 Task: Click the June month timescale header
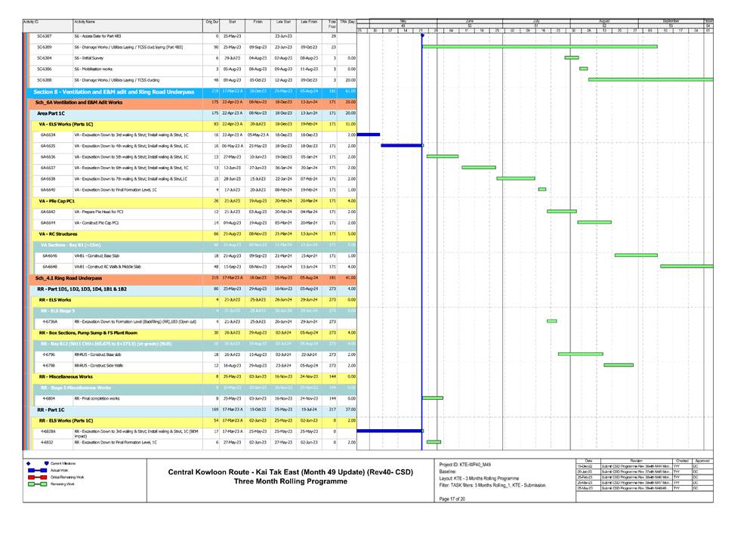469,21
